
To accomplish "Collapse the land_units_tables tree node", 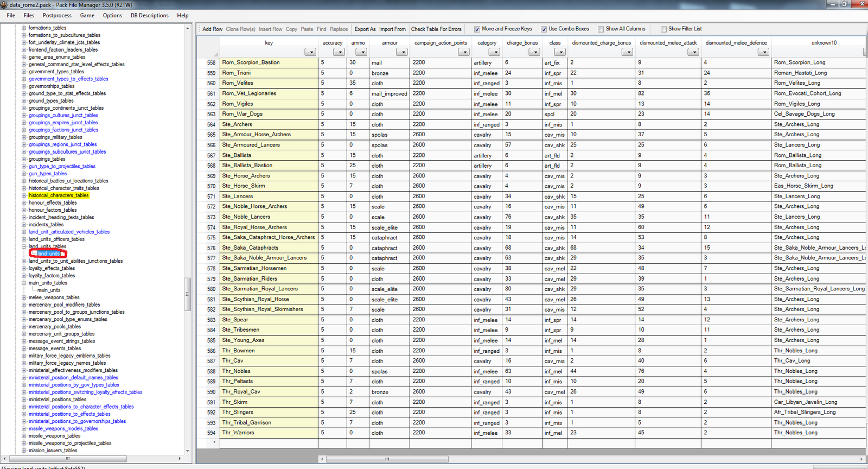I will [24, 246].
